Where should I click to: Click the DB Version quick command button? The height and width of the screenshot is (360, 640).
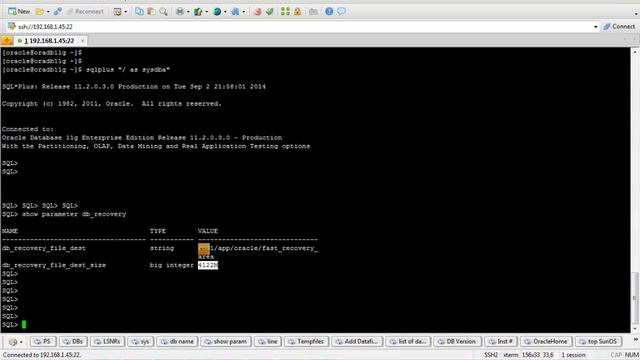tap(457, 341)
